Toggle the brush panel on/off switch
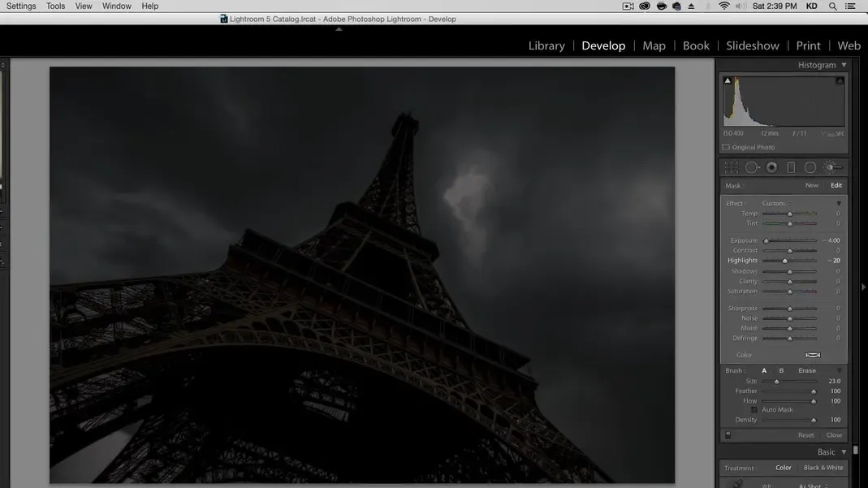868x488 pixels. (x=728, y=435)
